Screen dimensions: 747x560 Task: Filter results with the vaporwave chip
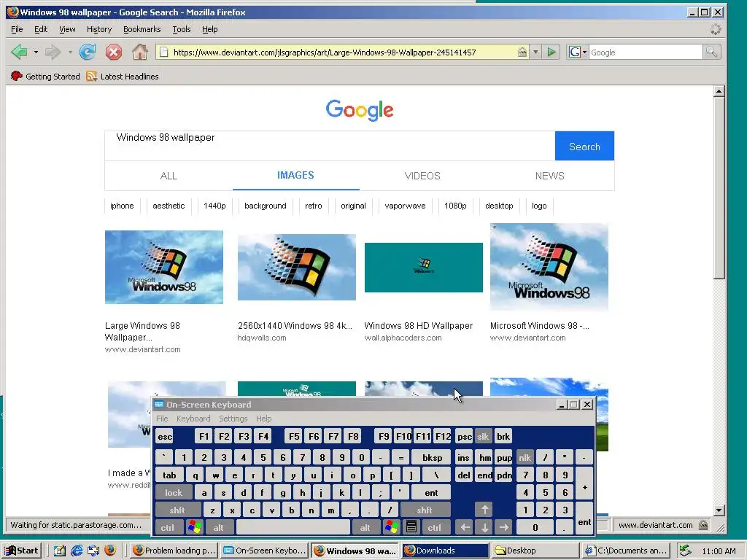click(405, 206)
